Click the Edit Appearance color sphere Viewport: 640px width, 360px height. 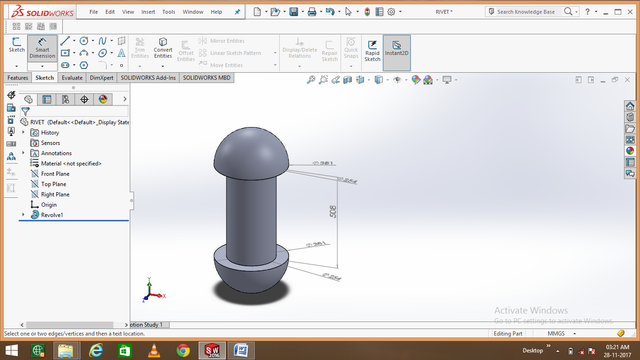pos(416,80)
